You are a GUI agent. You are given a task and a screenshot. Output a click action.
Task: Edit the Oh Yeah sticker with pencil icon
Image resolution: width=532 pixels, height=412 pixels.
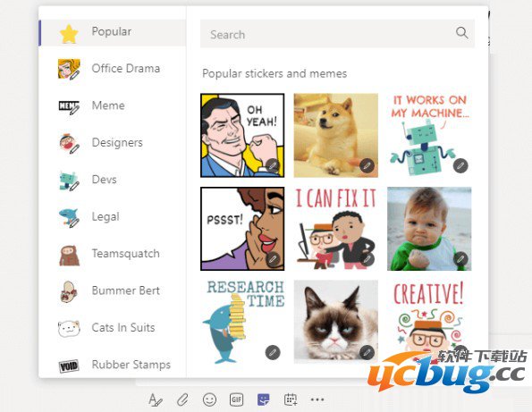[273, 165]
